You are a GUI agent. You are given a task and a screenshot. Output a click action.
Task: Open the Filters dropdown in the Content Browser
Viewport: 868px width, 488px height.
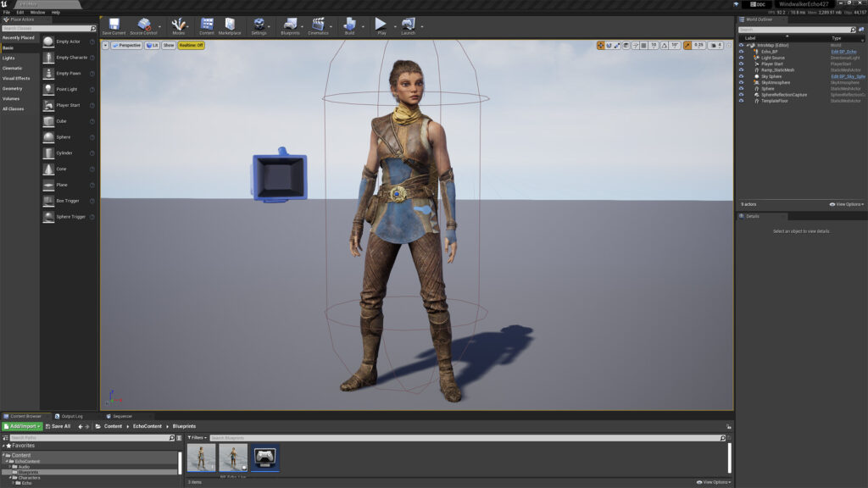point(197,438)
